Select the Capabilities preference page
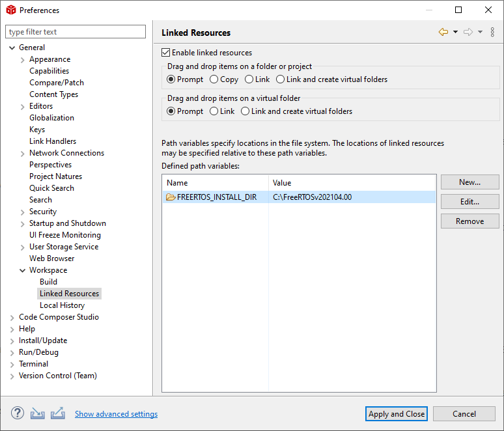Screen dimensions: 504x431 [x=49, y=71]
